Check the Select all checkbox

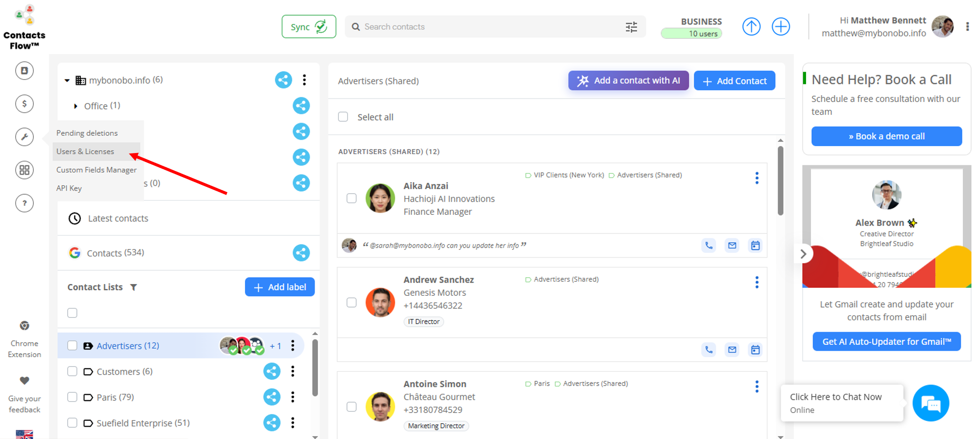coord(343,117)
